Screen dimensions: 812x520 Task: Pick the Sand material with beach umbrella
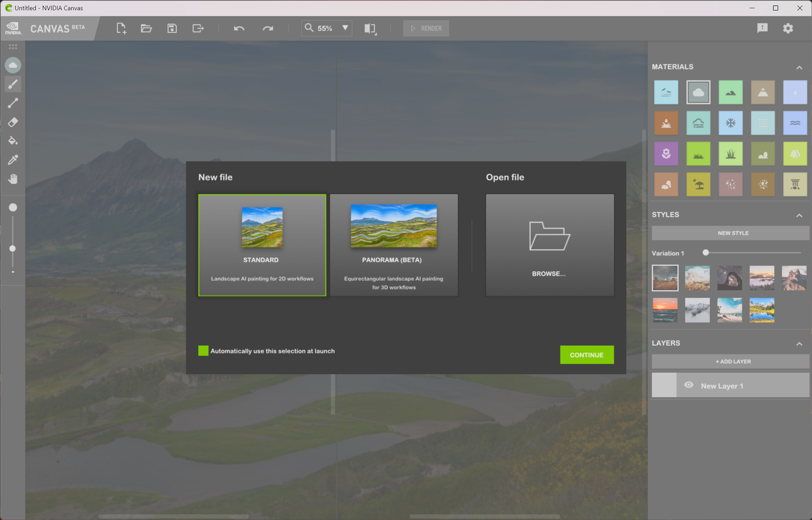(698, 185)
